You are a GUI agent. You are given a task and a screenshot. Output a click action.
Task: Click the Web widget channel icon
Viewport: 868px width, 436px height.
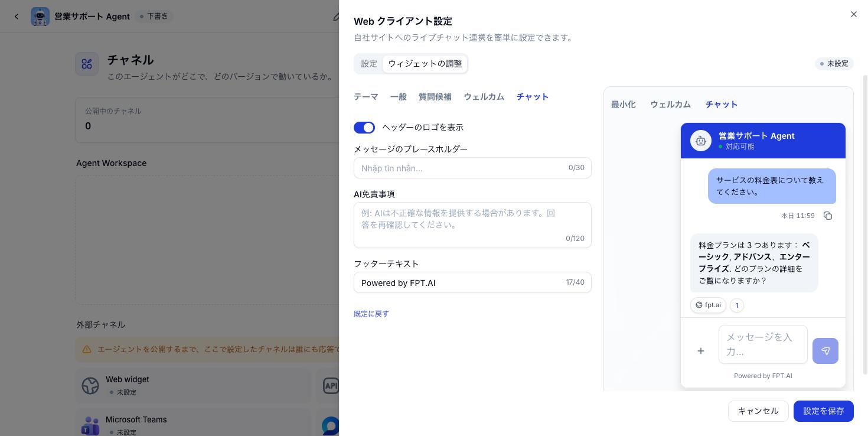click(x=90, y=385)
